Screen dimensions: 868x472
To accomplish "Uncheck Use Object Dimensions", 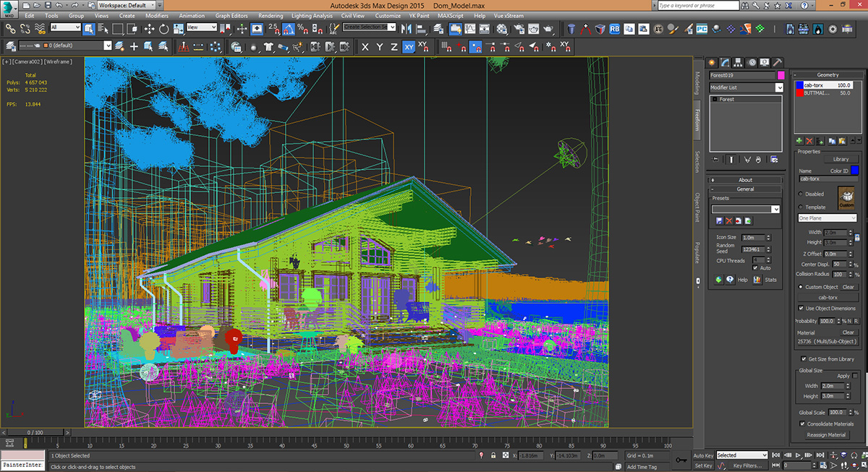I will click(801, 308).
